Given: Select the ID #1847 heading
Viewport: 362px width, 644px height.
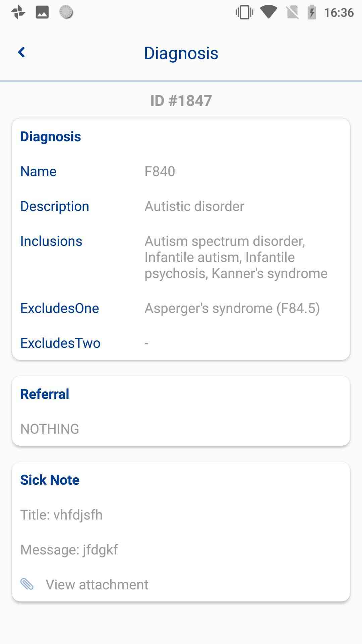Looking at the screenshot, I should (x=181, y=101).
